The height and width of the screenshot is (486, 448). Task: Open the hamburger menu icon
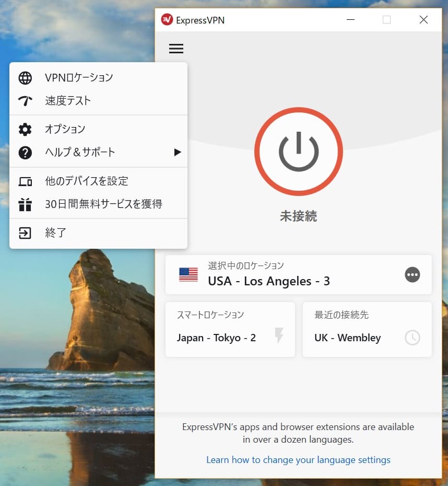[x=176, y=49]
